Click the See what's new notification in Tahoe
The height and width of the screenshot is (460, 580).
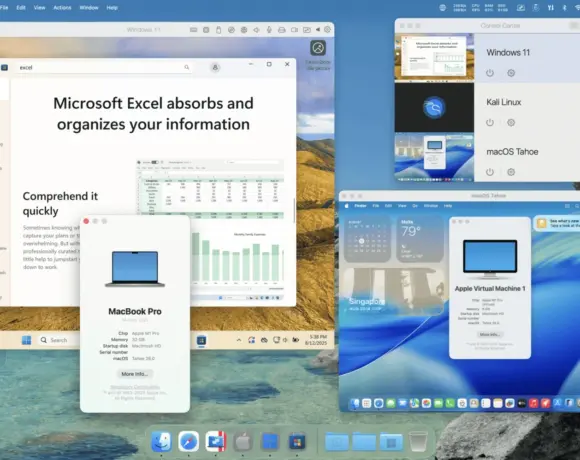[x=557, y=223]
